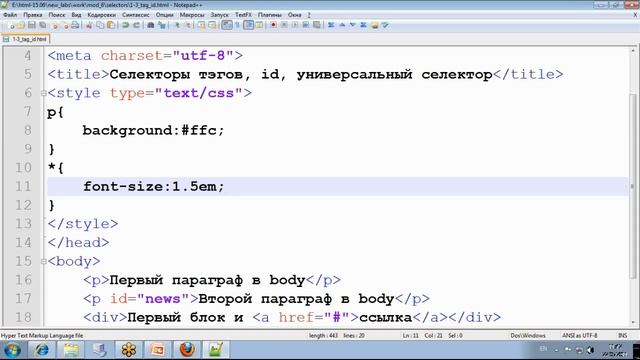Launch Internet Explorer from taskbar
The width and height of the screenshot is (640, 360).
pos(42,350)
